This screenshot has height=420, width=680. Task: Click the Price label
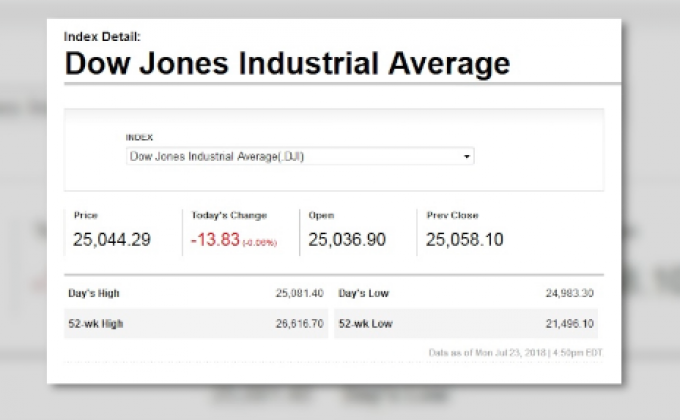(x=86, y=215)
